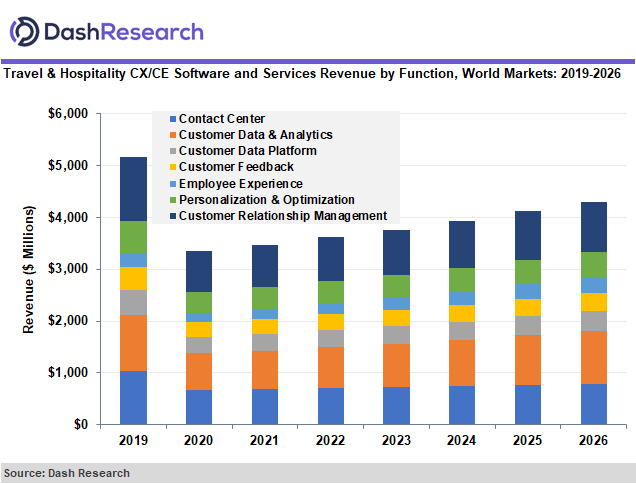Click the Customer Feedback yellow legend marker

pos(173,167)
